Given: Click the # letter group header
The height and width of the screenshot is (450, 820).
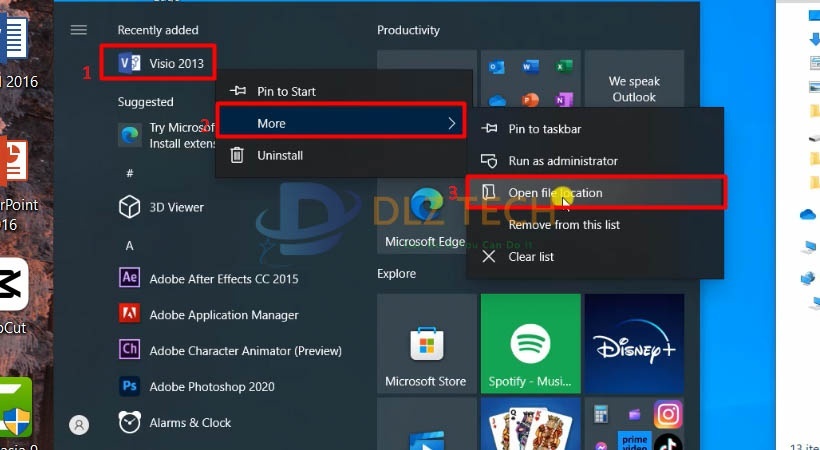Looking at the screenshot, I should (x=130, y=173).
